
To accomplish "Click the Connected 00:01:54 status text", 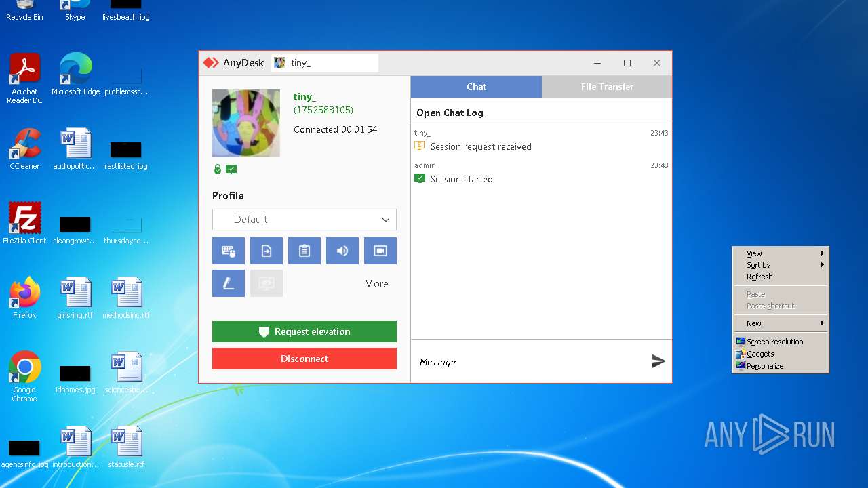I will click(336, 129).
